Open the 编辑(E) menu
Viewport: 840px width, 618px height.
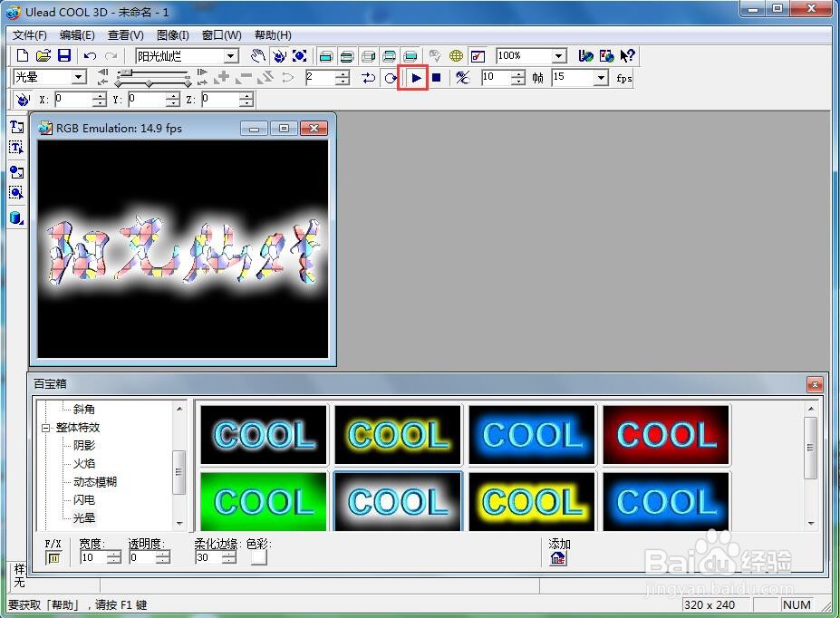click(x=77, y=35)
